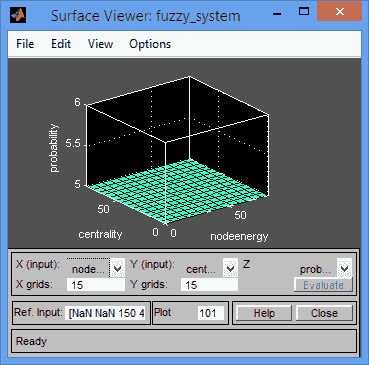The height and width of the screenshot is (365, 369).
Task: Open the Options menu
Action: tap(150, 44)
